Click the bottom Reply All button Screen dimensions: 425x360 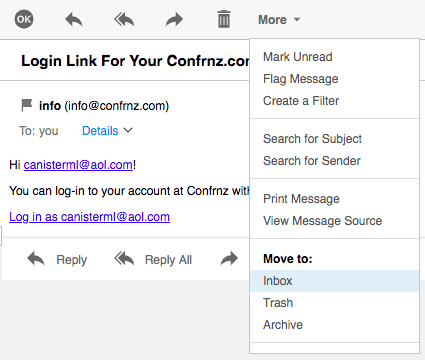coord(153,259)
